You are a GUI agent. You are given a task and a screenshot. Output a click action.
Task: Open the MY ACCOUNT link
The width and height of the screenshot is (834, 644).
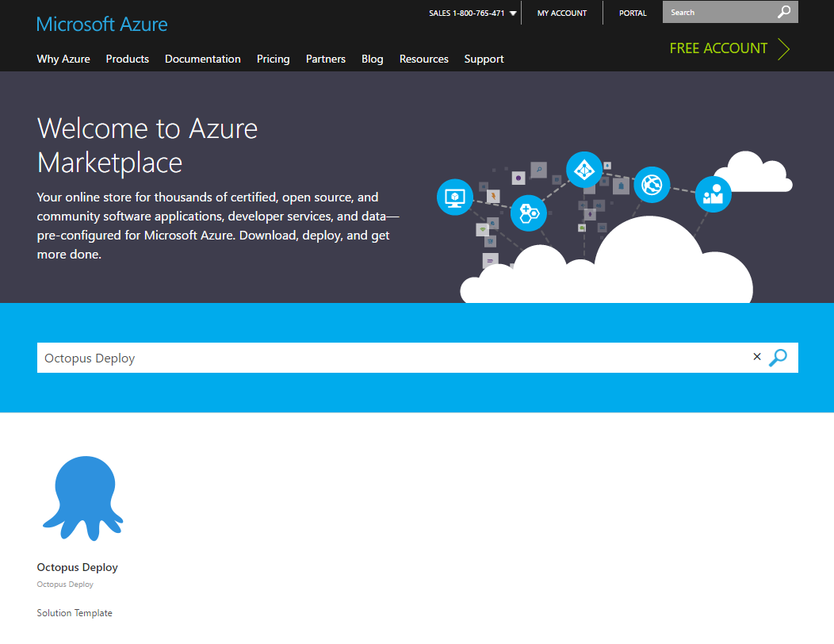point(562,13)
